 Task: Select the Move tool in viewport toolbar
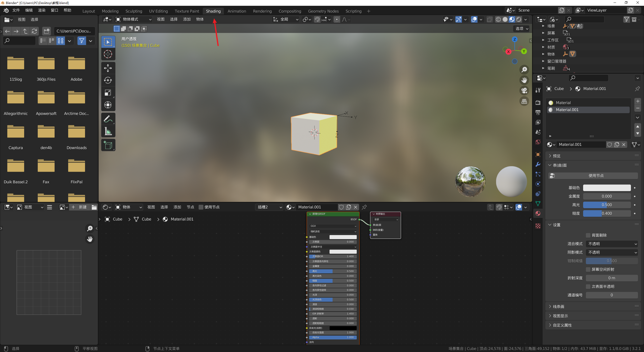pos(108,68)
